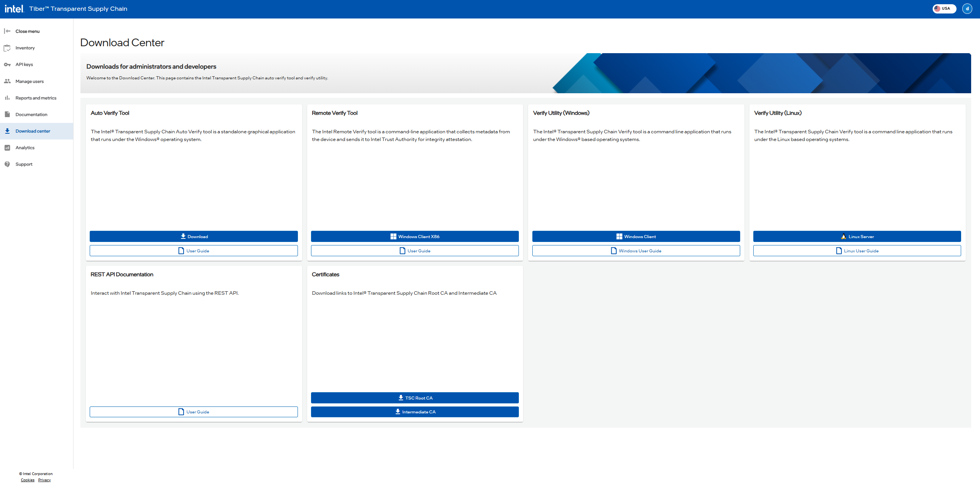Open Documentation sidebar item
This screenshot has height=487, width=980.
tap(37, 114)
